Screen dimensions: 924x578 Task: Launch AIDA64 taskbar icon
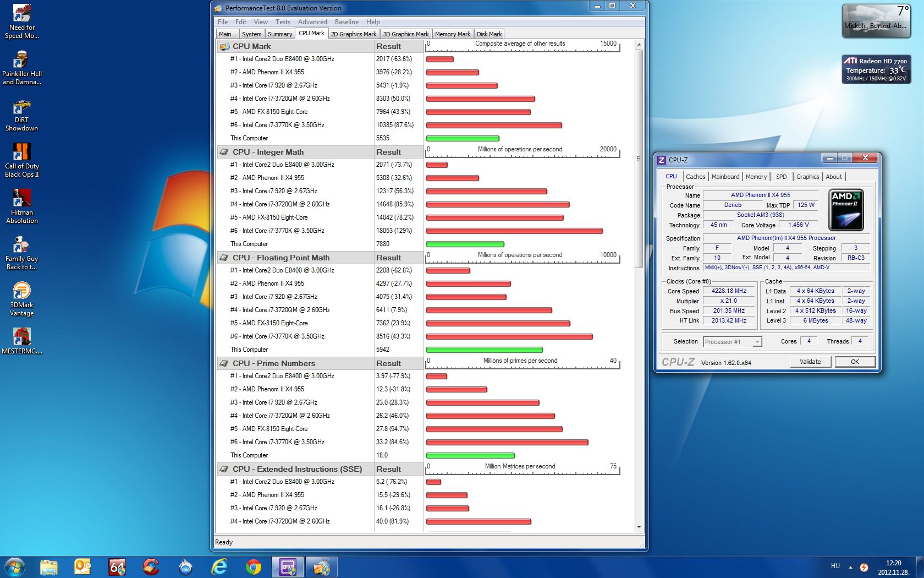click(x=117, y=567)
